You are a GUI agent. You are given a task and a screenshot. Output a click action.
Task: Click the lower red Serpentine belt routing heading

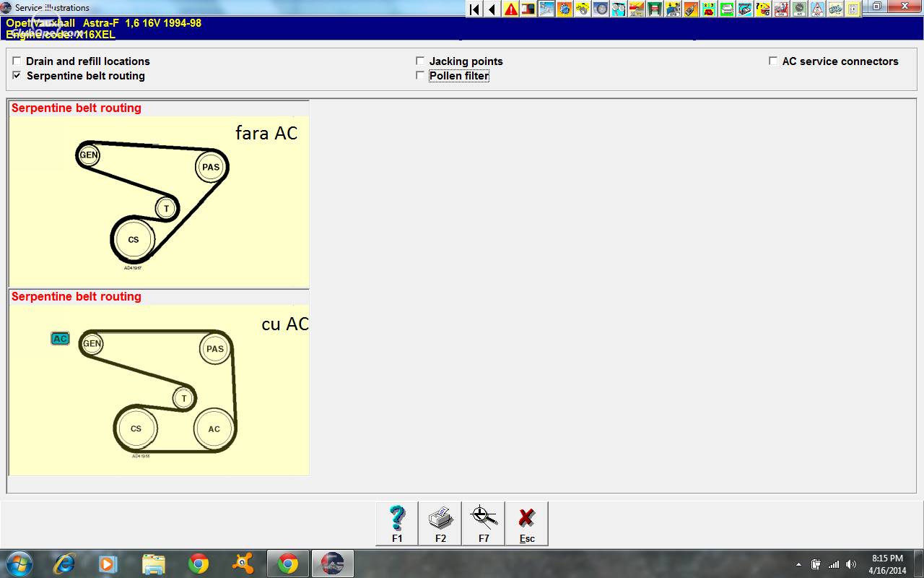(x=77, y=296)
